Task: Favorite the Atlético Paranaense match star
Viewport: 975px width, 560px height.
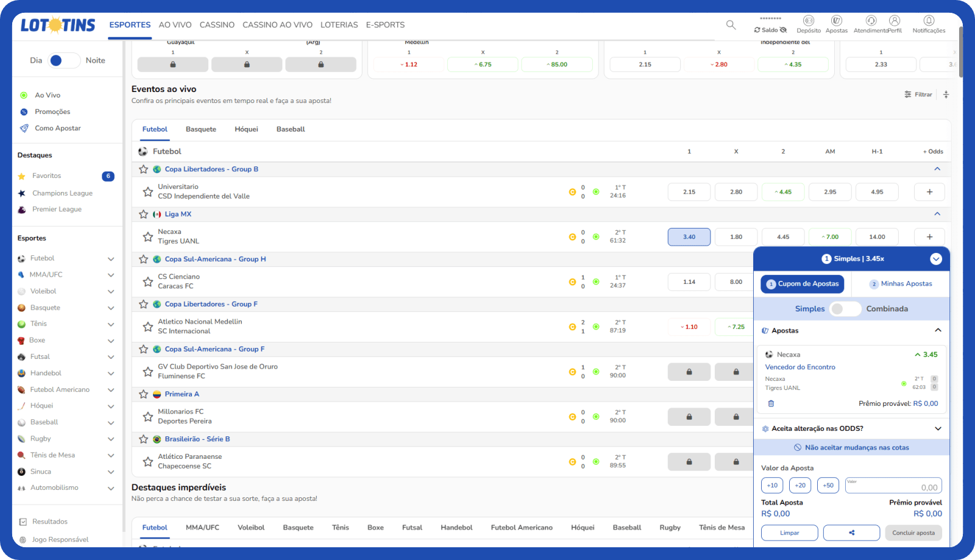Action: (148, 462)
